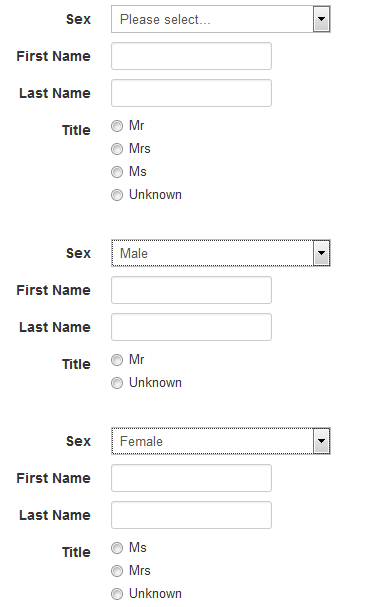The height and width of the screenshot is (607, 367).
Task: Pick Unknown title in the first form
Action: tap(117, 195)
